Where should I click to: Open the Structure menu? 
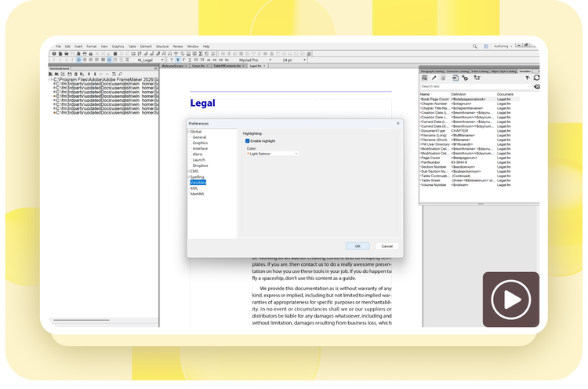162,46
